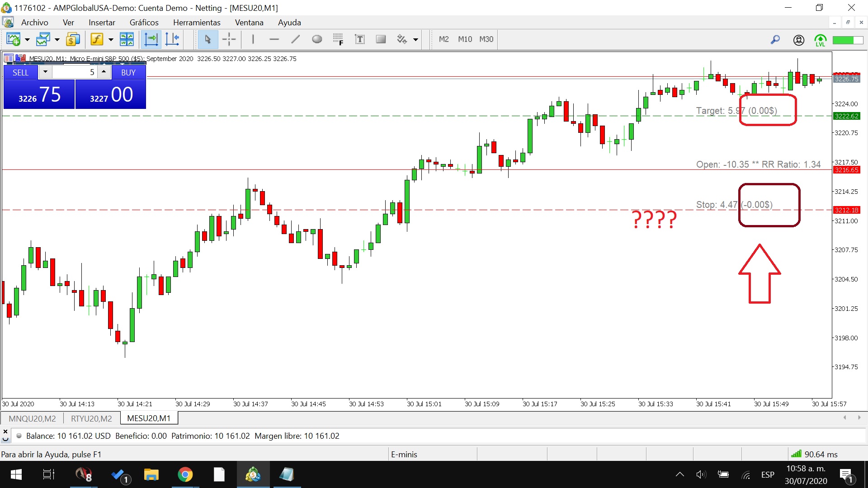The height and width of the screenshot is (488, 868).
Task: Open the indicators dropdown arrow
Action: [111, 40]
